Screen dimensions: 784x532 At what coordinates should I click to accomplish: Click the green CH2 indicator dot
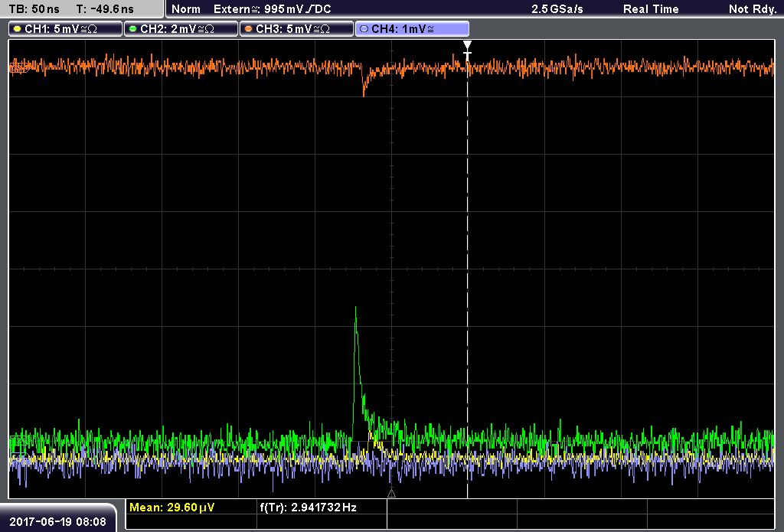pyautogui.click(x=133, y=29)
